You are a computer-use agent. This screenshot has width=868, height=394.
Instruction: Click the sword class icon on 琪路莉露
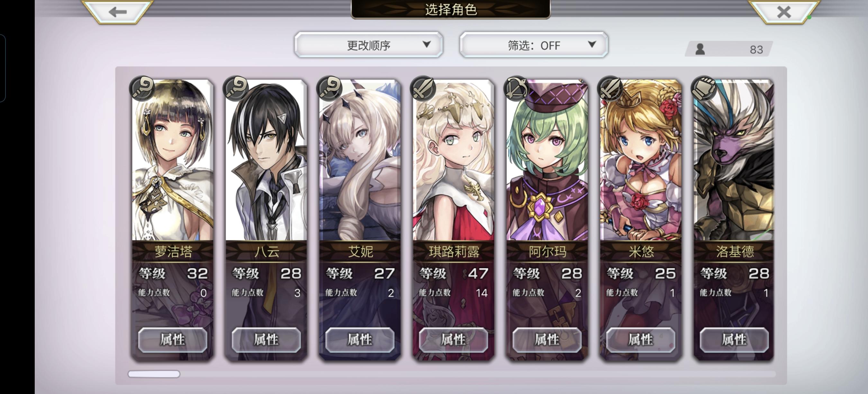(x=423, y=89)
